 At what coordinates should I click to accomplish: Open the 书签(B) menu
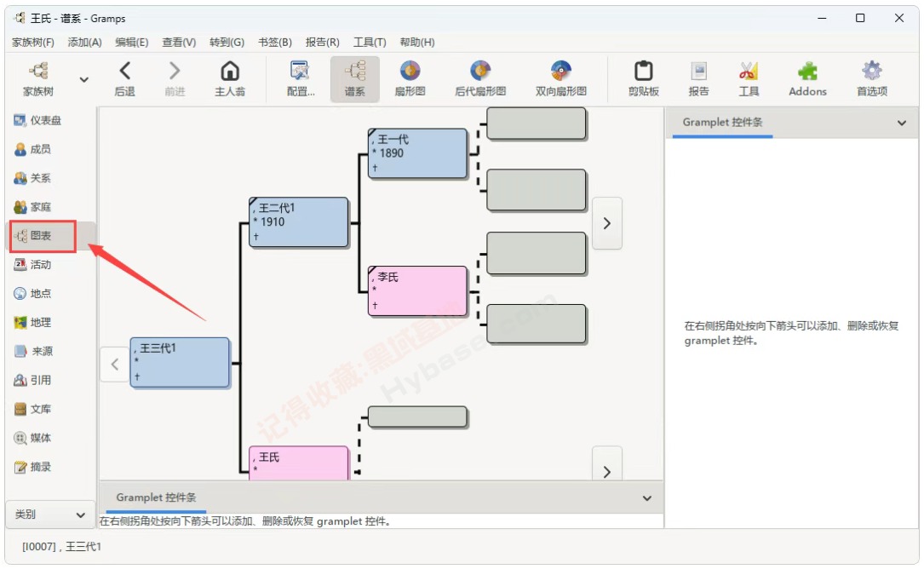275,43
